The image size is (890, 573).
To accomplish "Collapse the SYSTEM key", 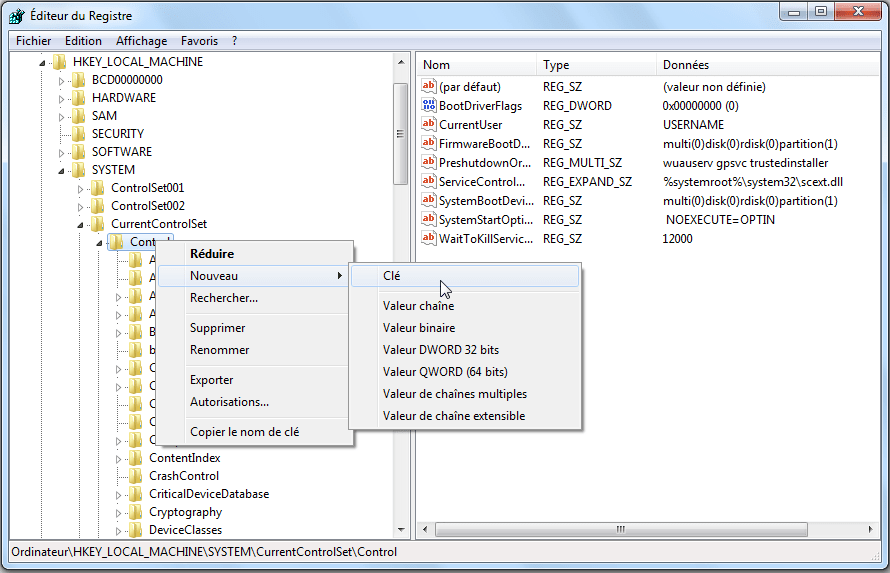I will pos(61,171).
